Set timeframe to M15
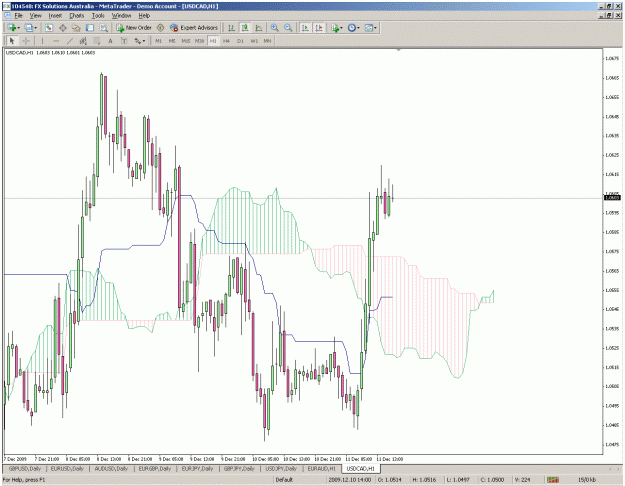625x486 pixels. pyautogui.click(x=186, y=41)
